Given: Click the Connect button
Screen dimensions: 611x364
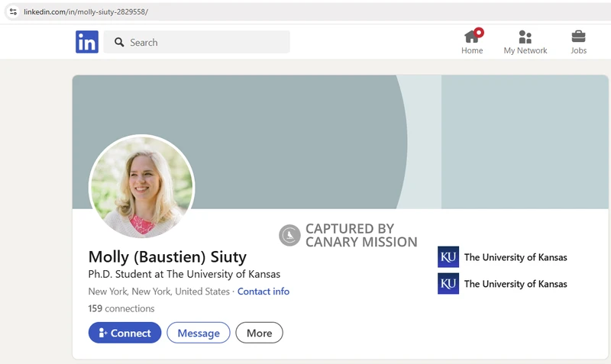Looking at the screenshot, I should coord(124,333).
